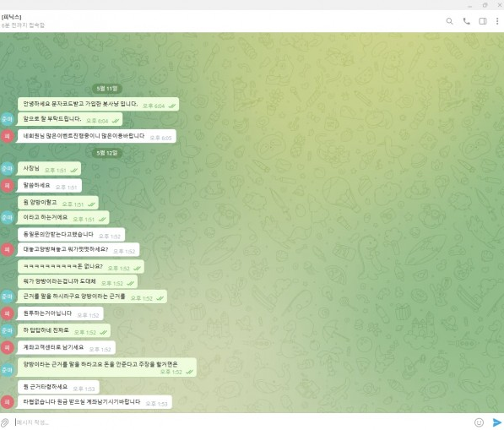Select the 5월 11일 date badge
This screenshot has width=504, height=430.
[x=107, y=89]
